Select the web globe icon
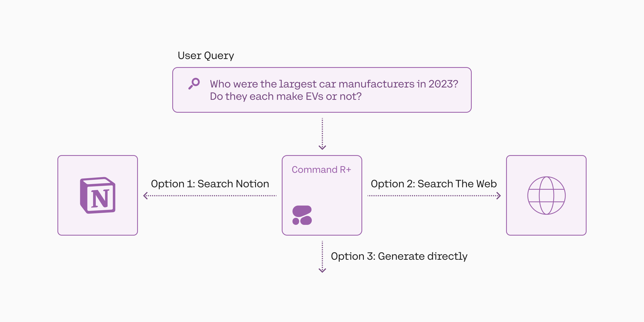644x322 pixels. click(546, 195)
